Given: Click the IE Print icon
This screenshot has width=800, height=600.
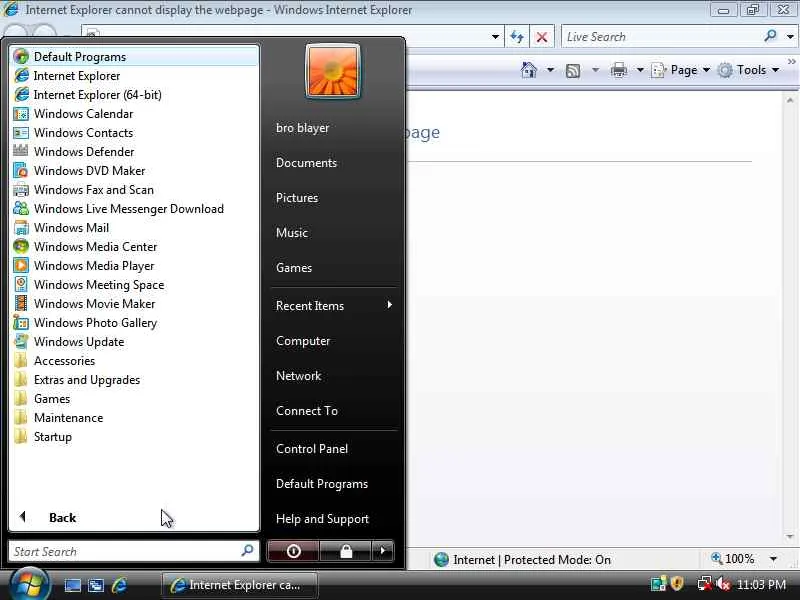Looking at the screenshot, I should pyautogui.click(x=618, y=70).
